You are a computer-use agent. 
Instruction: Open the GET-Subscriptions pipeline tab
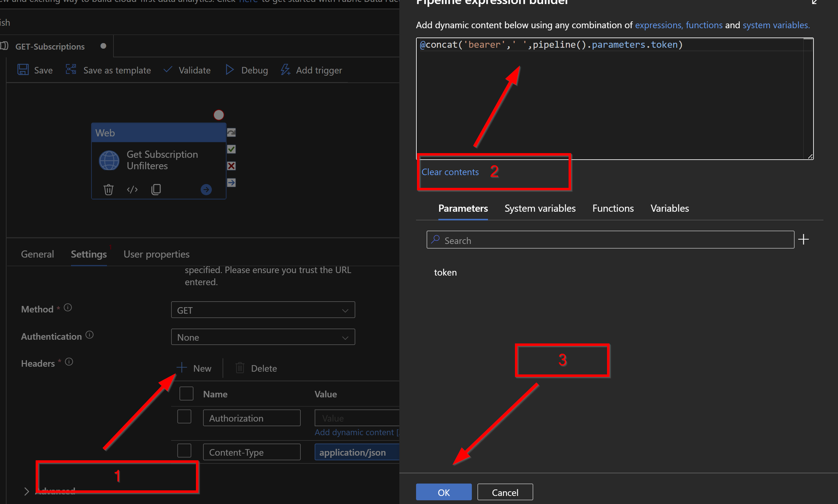pyautogui.click(x=50, y=46)
